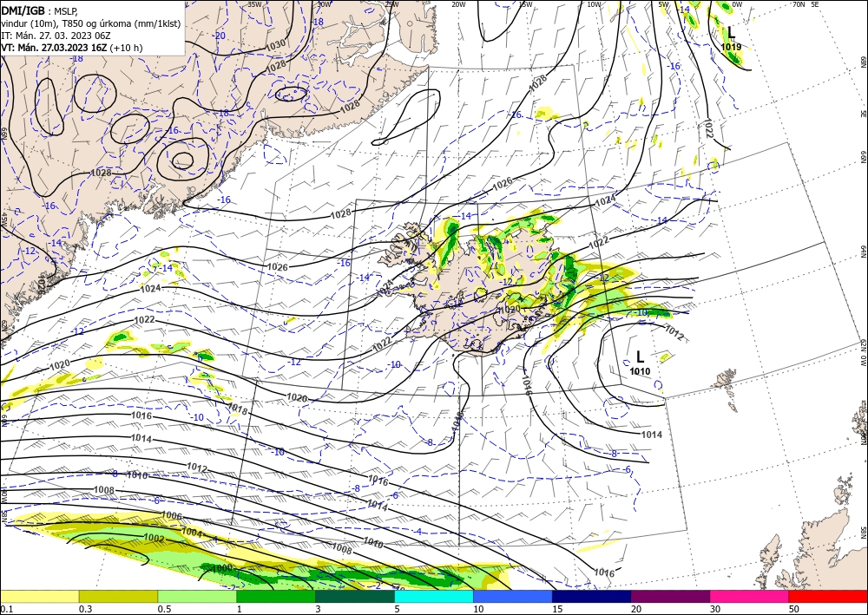The image size is (868, 615).
Task: Click the low pressure 'L' above 1019
Action: (x=731, y=33)
